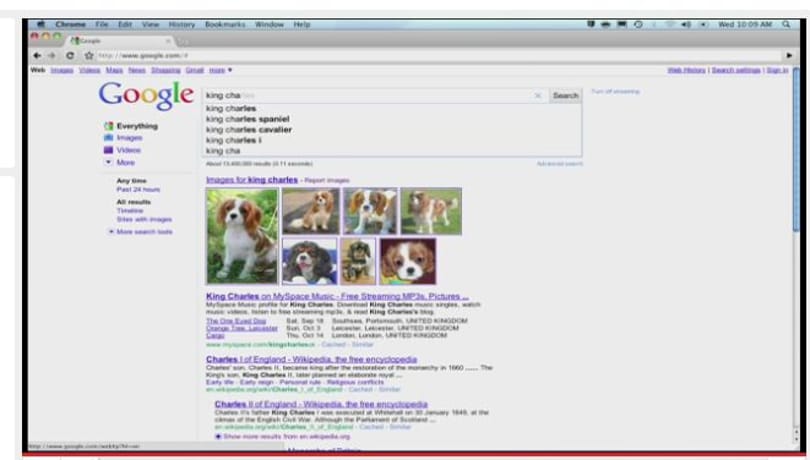Choose 'king charles spaniel' suggestion

[248, 119]
